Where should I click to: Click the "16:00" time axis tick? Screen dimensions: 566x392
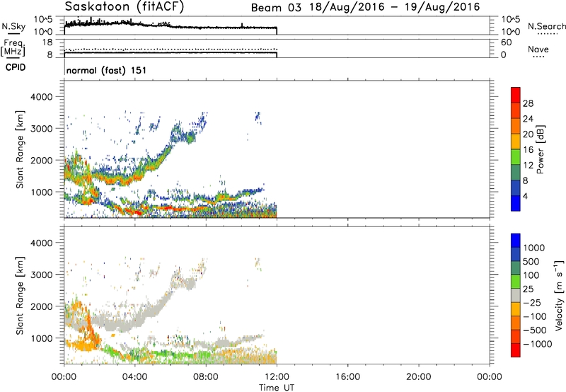347,377
